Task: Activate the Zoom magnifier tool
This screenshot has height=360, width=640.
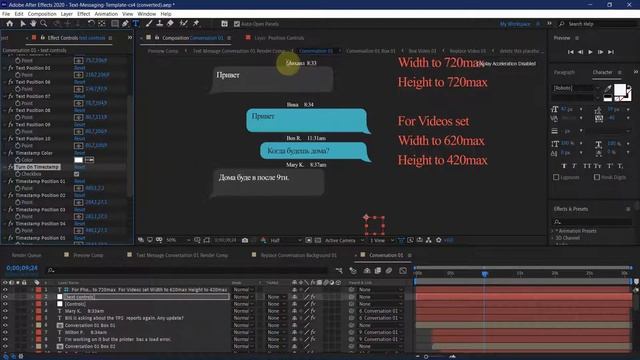Action: coord(43,24)
